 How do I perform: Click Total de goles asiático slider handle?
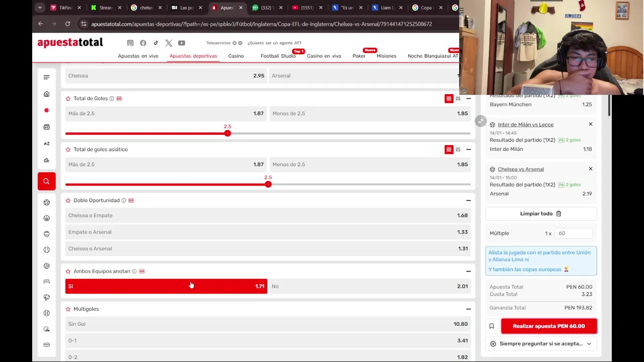tap(268, 185)
